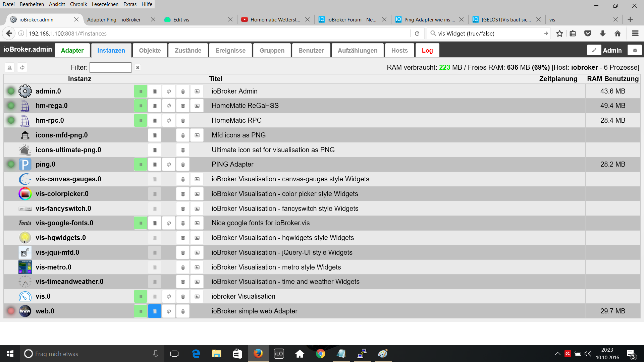Reload the admin.0 instance
This screenshot has height=362, width=644.
coord(169,91)
